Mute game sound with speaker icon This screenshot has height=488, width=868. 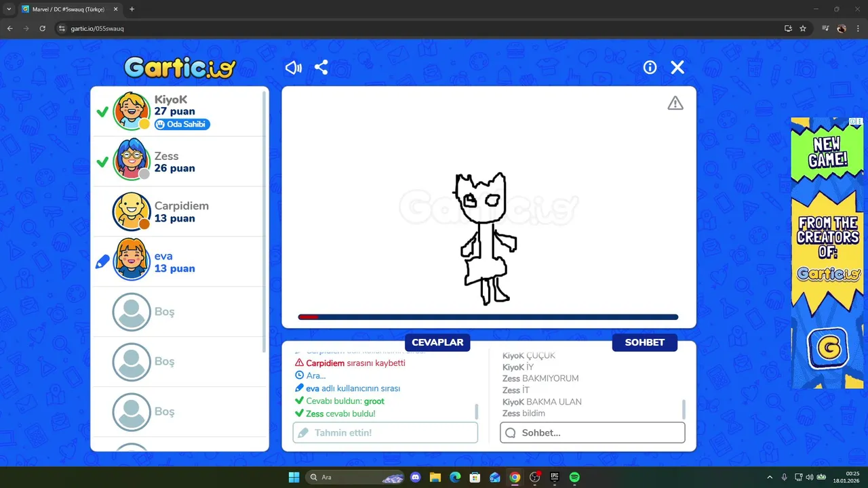(293, 68)
